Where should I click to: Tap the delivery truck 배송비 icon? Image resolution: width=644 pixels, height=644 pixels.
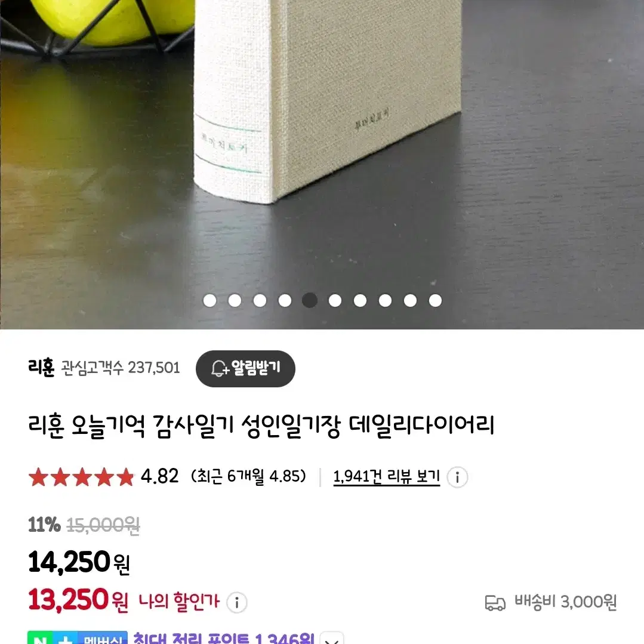click(495, 603)
